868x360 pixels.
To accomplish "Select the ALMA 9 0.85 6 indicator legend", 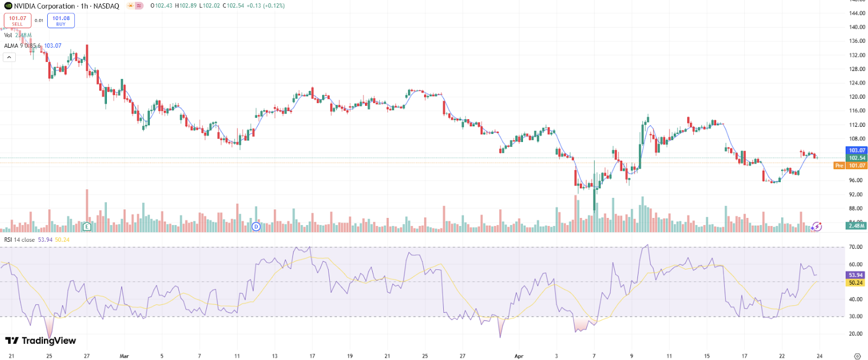I will tap(33, 46).
